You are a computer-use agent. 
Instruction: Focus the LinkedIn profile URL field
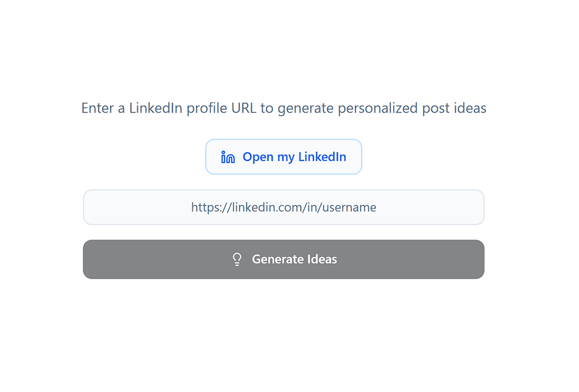283,207
